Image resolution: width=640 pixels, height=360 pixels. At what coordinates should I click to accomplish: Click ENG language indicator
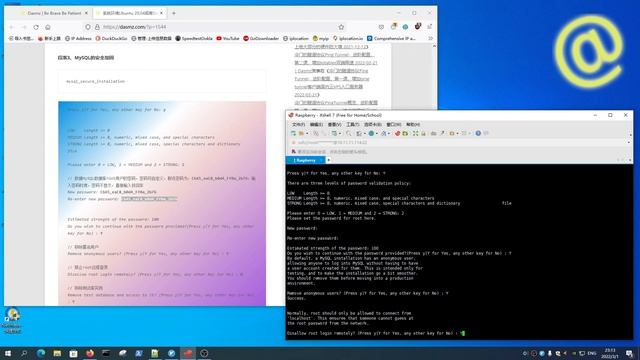point(591,353)
